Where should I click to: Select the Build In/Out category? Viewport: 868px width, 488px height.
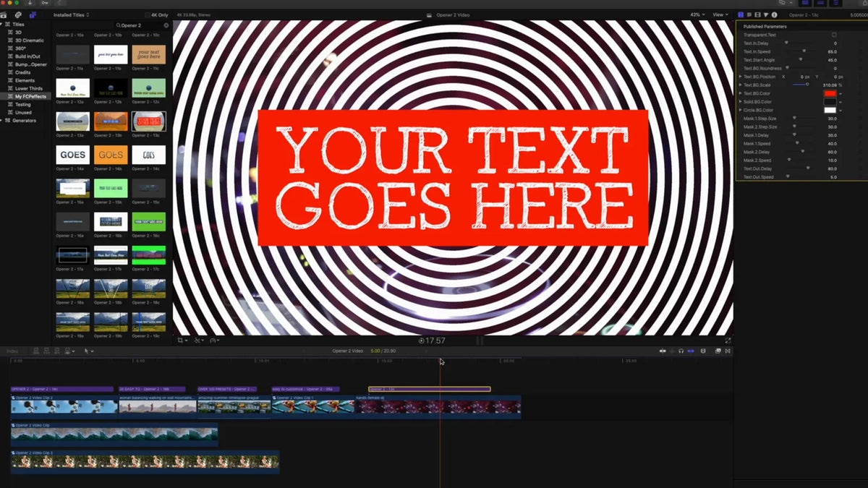click(x=28, y=56)
